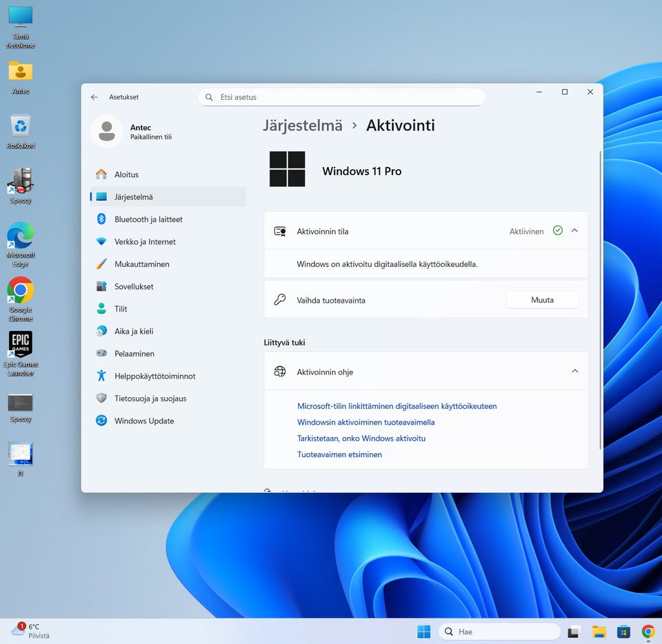This screenshot has width=662, height=644.
Task: Open Pelaaminen settings page
Action: (134, 354)
